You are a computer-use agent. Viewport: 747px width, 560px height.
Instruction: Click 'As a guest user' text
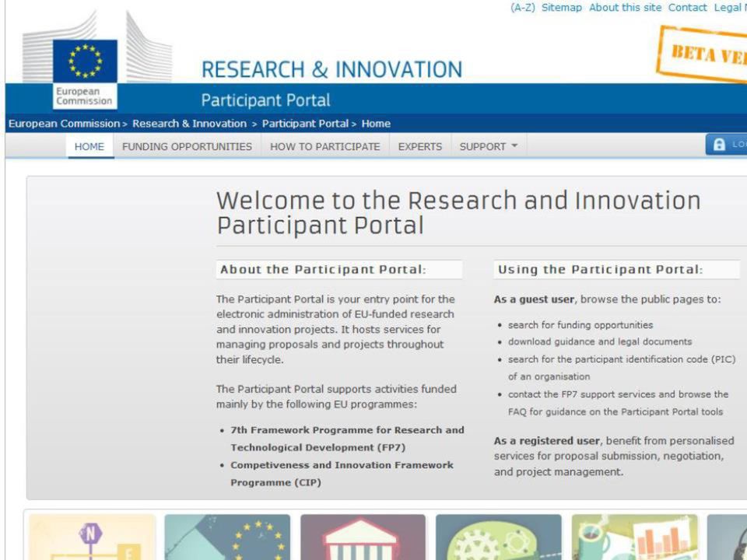click(x=534, y=299)
